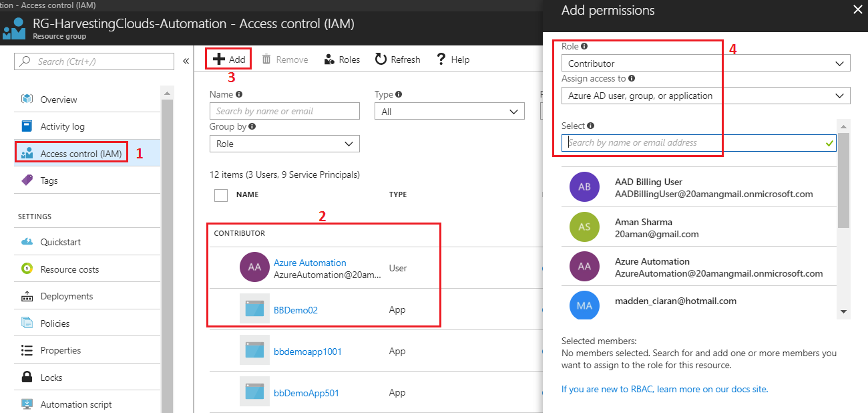Open Resource costs in the sidebar
The height and width of the screenshot is (413, 868).
pyautogui.click(x=87, y=269)
